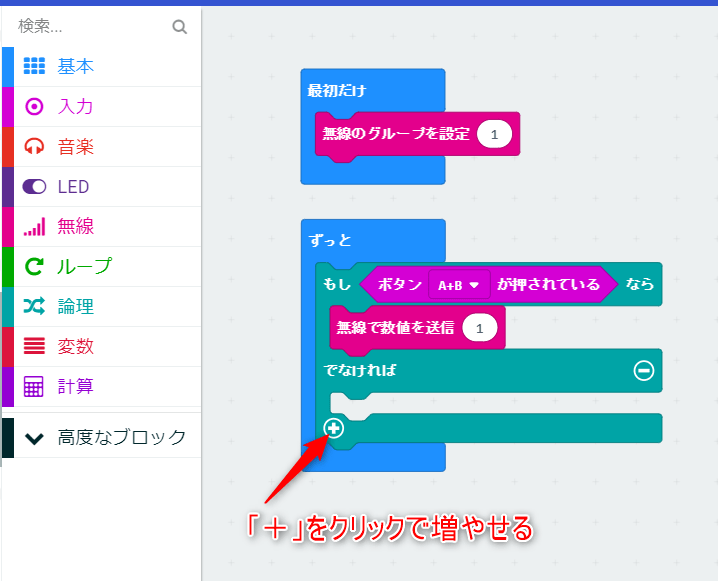Viewport: 718px width, 581px height.
Task: Expand 高度なブロック with the chevron
Action: [x=34, y=439]
